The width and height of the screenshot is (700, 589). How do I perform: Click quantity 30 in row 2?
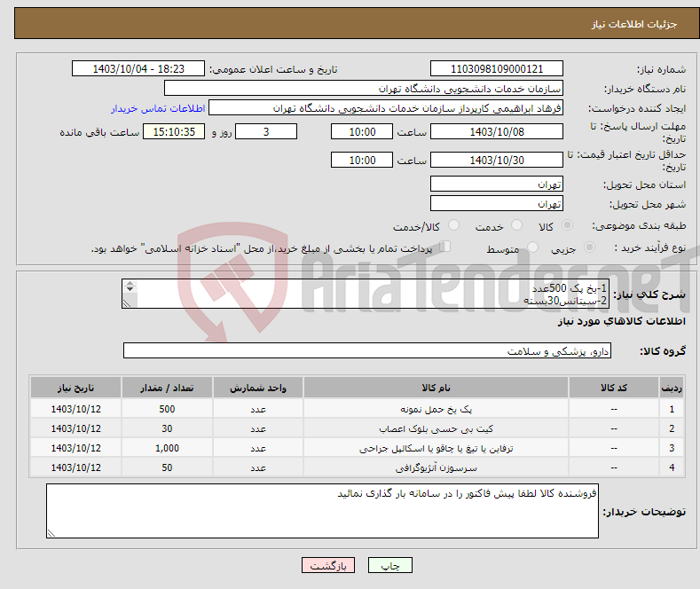click(x=167, y=428)
